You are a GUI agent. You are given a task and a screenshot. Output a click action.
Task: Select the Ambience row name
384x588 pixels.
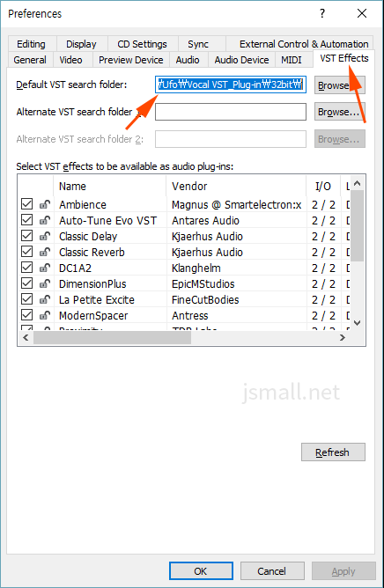[x=83, y=205]
